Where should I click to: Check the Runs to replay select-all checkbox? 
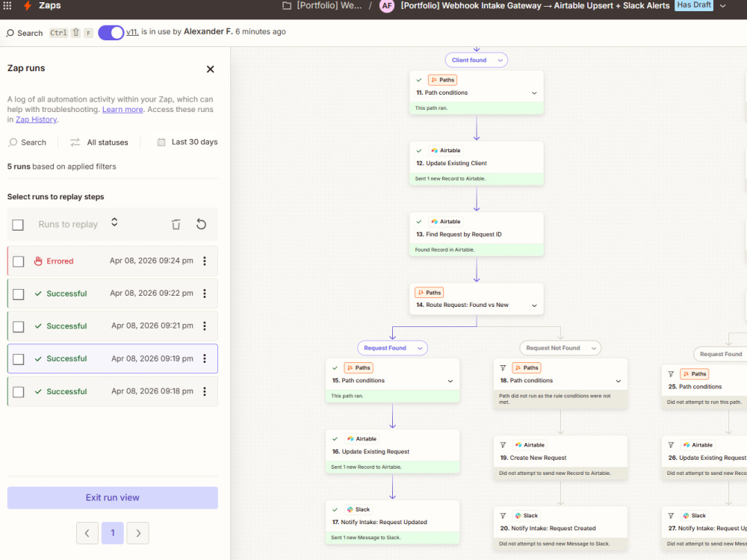(18, 225)
